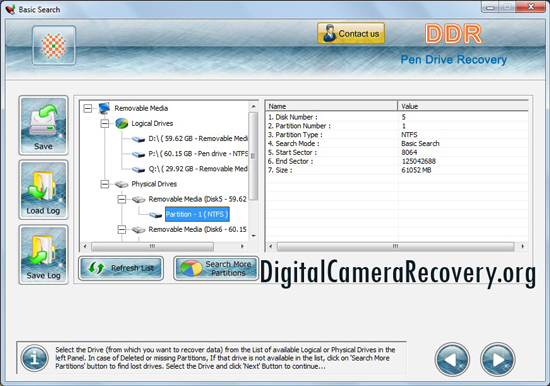Select the Search Mode row
This screenshot has height=386, width=550.
397,144
